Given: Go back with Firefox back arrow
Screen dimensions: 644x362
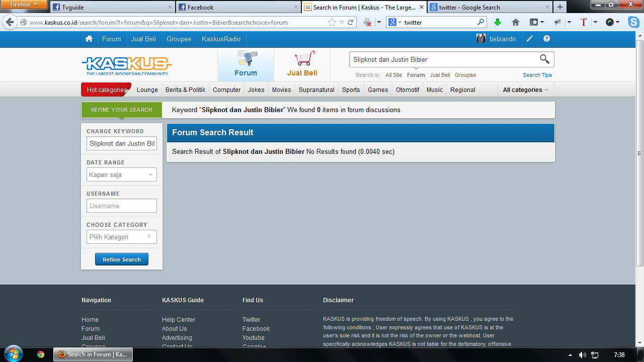Looking at the screenshot, I should coord(10,22).
